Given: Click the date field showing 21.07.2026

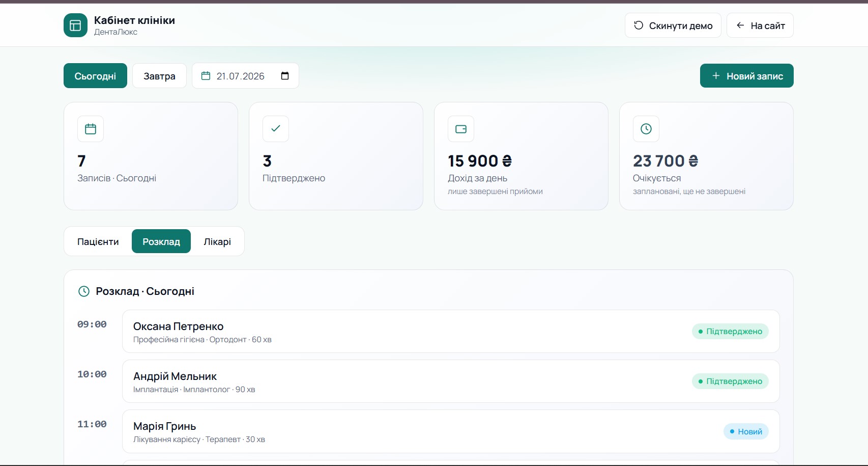Looking at the screenshot, I should click(x=245, y=76).
